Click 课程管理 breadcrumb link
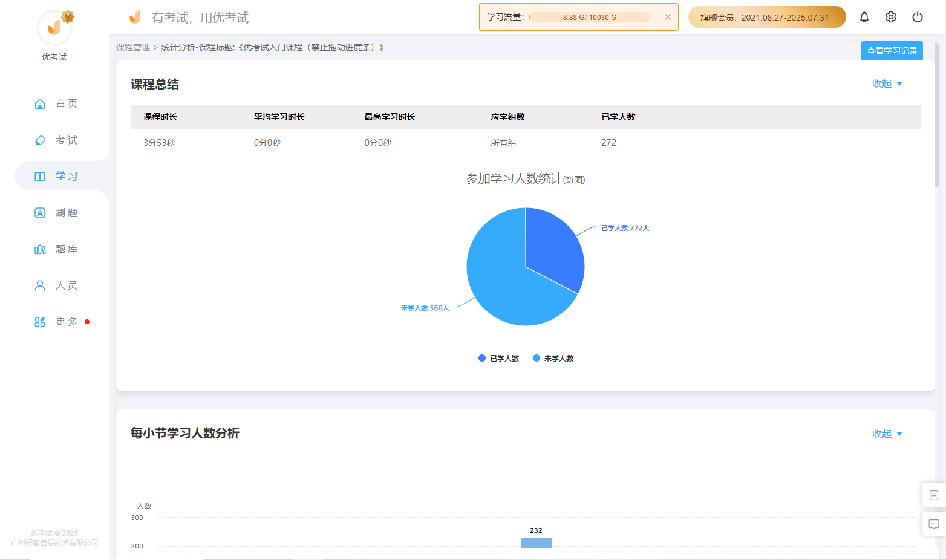The width and height of the screenshot is (946, 560). pos(133,47)
